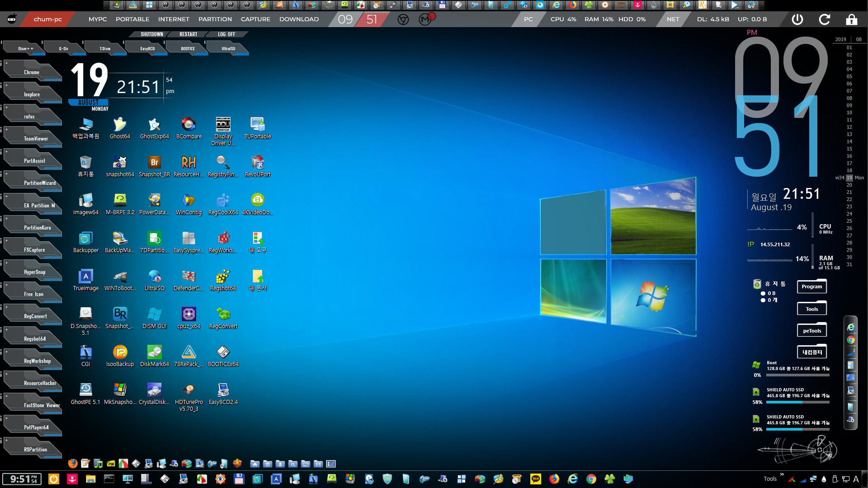Open the GhostExp64 desktop icon
Viewport: 868px width, 488px height.
click(154, 128)
